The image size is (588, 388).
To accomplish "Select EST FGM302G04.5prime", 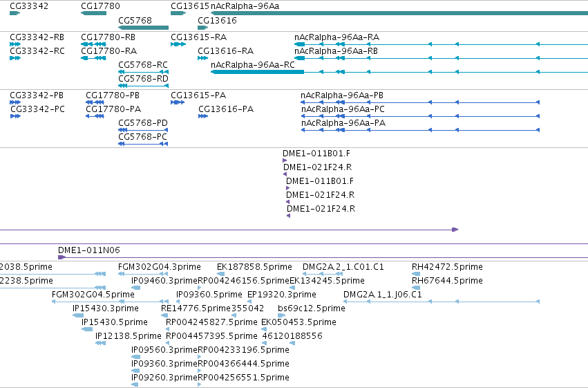I will coord(110,302).
